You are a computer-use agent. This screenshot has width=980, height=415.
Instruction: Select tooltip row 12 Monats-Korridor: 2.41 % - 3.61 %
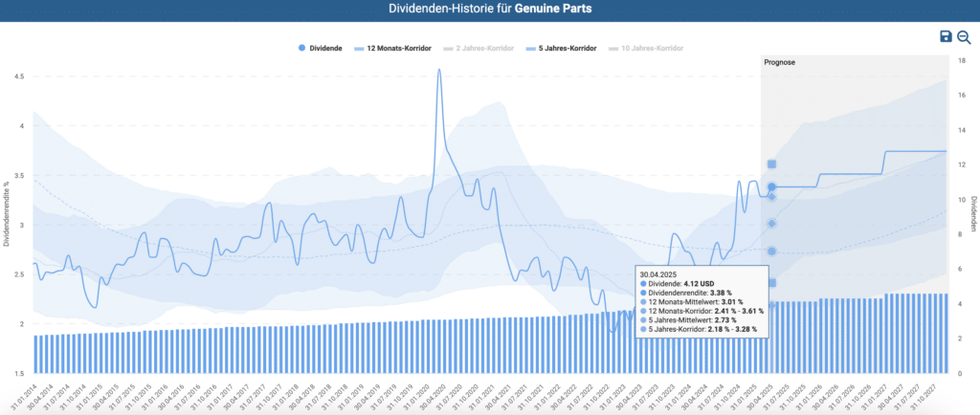pyautogui.click(x=702, y=310)
